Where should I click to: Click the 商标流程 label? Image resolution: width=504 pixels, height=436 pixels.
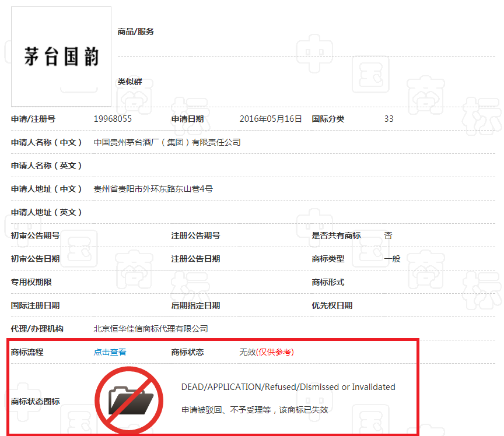[x=27, y=352]
